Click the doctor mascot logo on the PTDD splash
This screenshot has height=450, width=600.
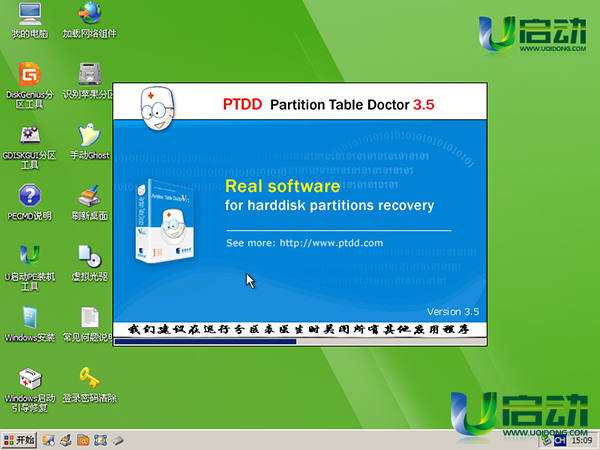158,108
